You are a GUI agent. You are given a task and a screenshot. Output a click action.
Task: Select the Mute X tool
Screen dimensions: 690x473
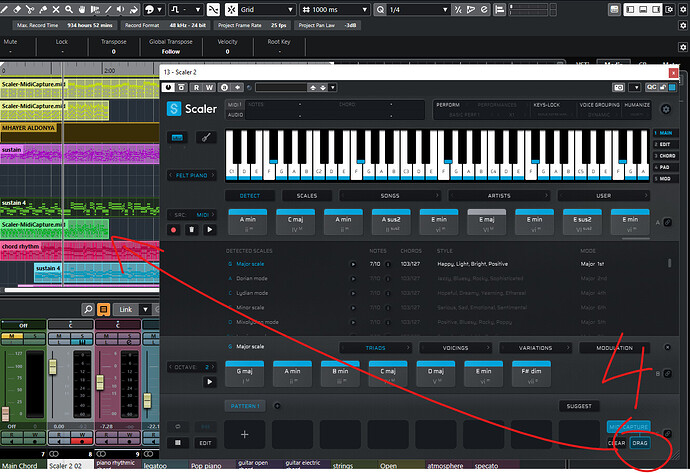point(56,9)
